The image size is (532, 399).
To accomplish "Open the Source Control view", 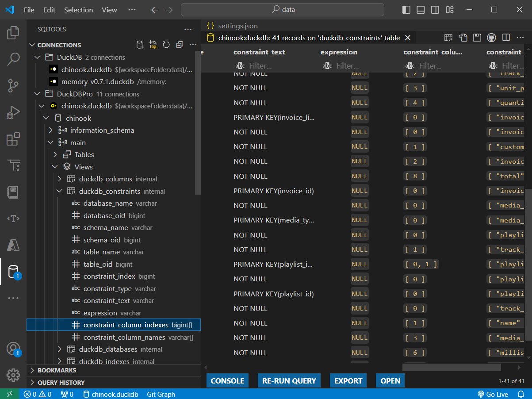I will coord(13,85).
